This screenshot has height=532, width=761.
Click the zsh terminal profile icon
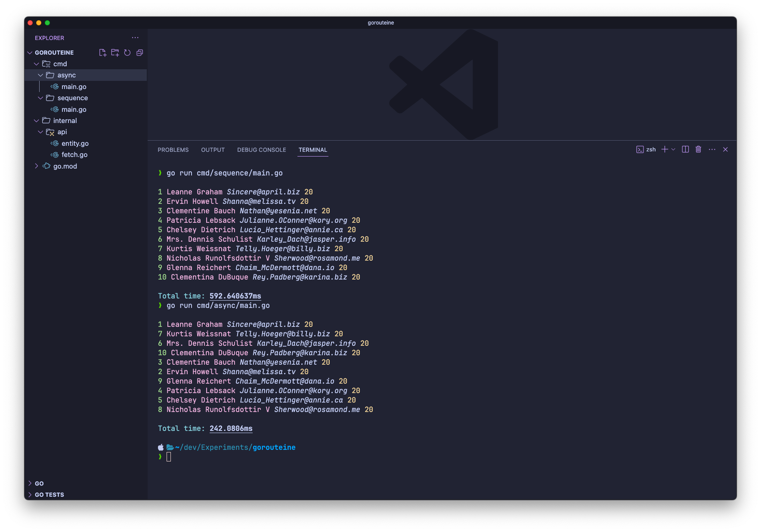click(x=640, y=149)
